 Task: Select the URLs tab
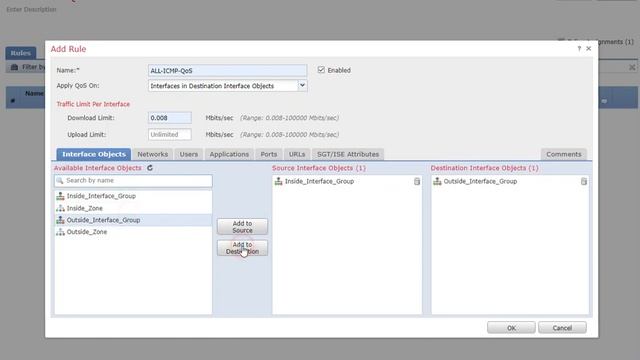click(x=297, y=154)
